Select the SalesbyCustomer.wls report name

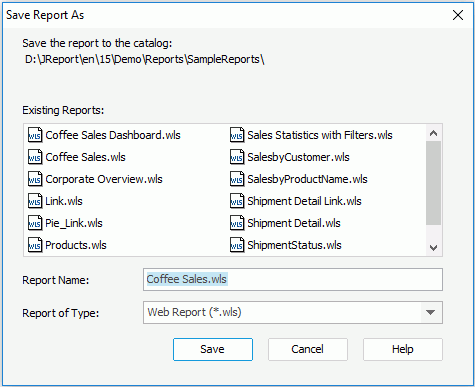[x=298, y=157]
